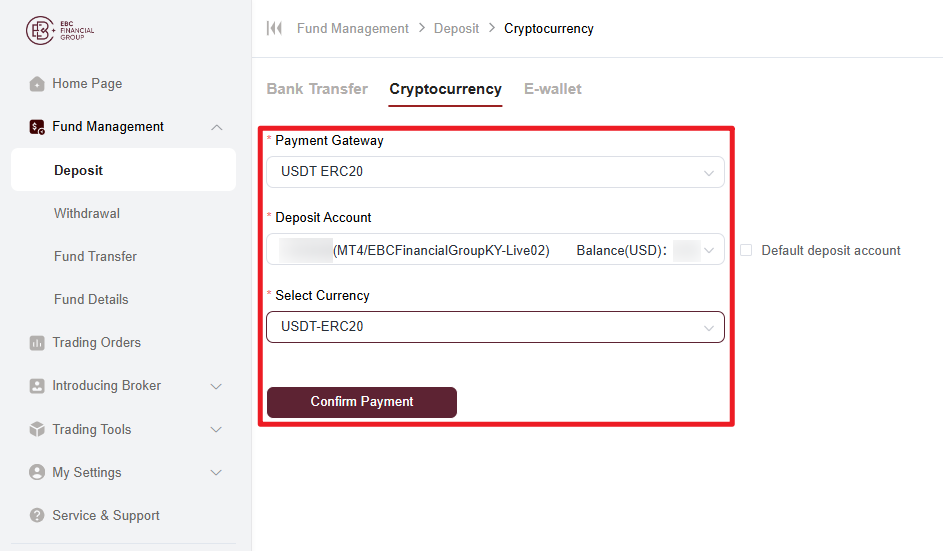Expand the Introducing Broker submenu chevron

click(216, 386)
